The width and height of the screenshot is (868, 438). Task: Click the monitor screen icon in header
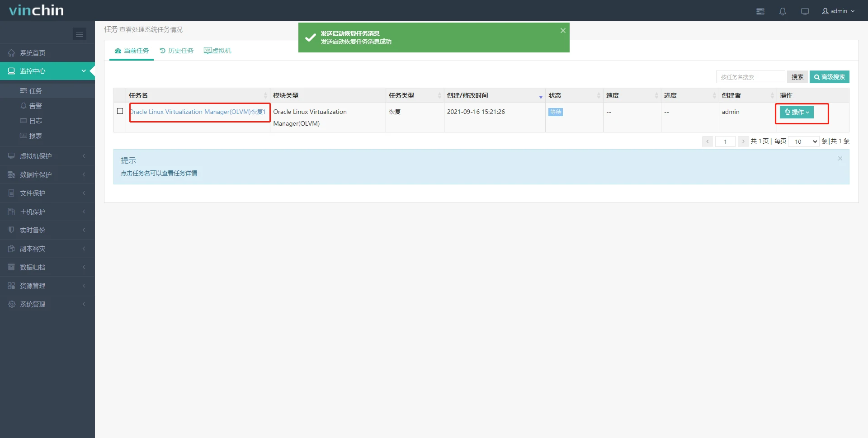tap(805, 11)
